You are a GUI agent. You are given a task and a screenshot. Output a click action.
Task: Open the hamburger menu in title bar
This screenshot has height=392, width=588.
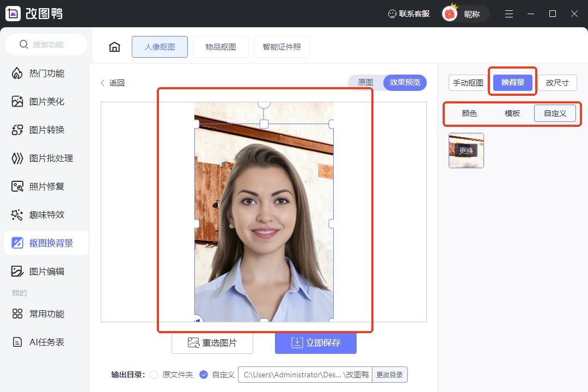point(509,14)
